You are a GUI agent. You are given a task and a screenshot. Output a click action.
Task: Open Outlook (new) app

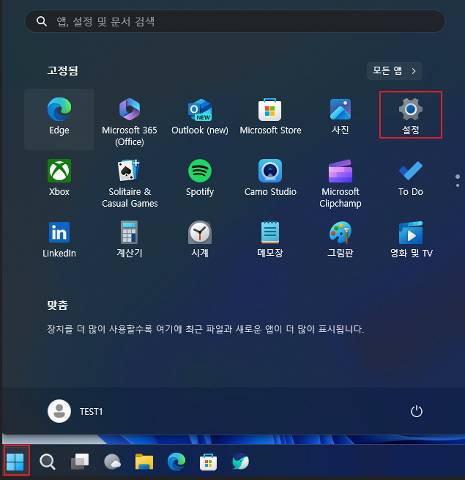(x=200, y=116)
